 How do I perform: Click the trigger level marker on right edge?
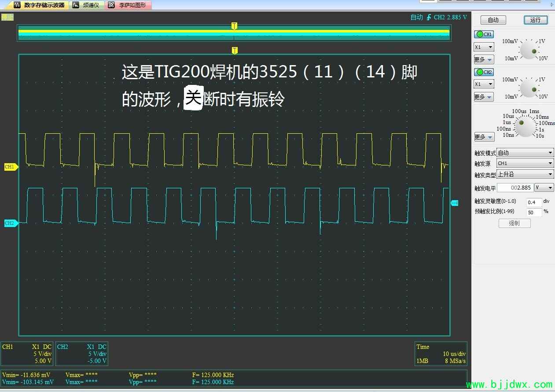click(455, 202)
